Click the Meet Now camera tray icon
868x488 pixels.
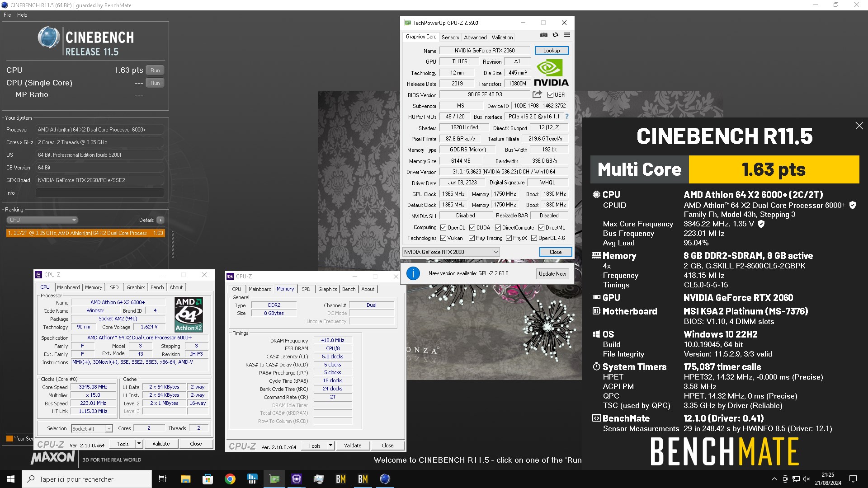tap(785, 479)
